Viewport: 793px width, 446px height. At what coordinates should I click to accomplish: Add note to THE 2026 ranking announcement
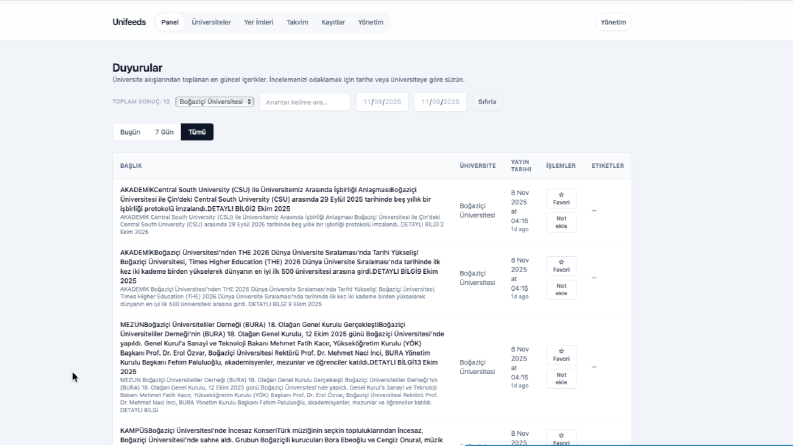(x=561, y=290)
